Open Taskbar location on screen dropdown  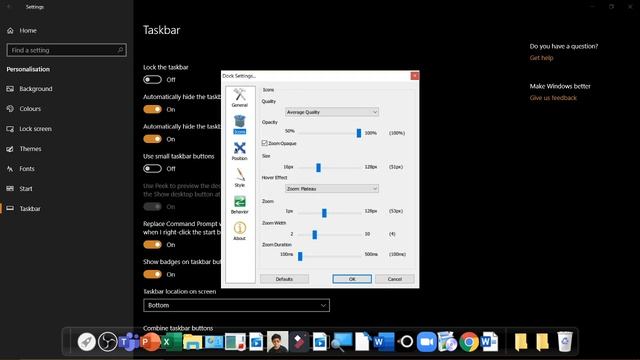[x=236, y=305]
